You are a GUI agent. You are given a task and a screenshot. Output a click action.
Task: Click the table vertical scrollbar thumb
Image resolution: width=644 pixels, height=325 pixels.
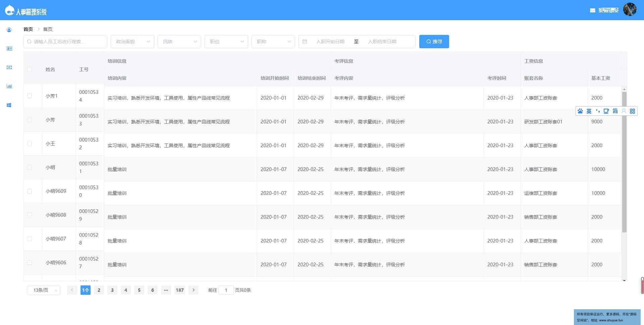point(624,162)
